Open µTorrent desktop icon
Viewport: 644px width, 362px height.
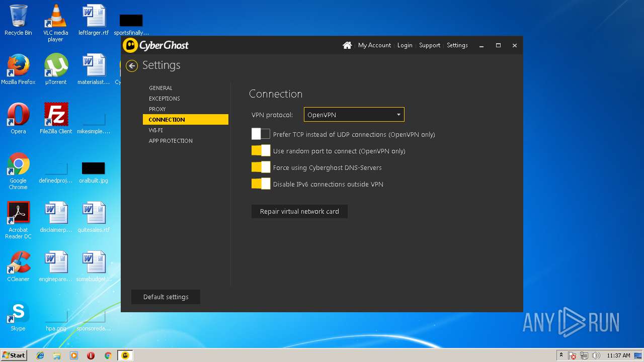55,69
